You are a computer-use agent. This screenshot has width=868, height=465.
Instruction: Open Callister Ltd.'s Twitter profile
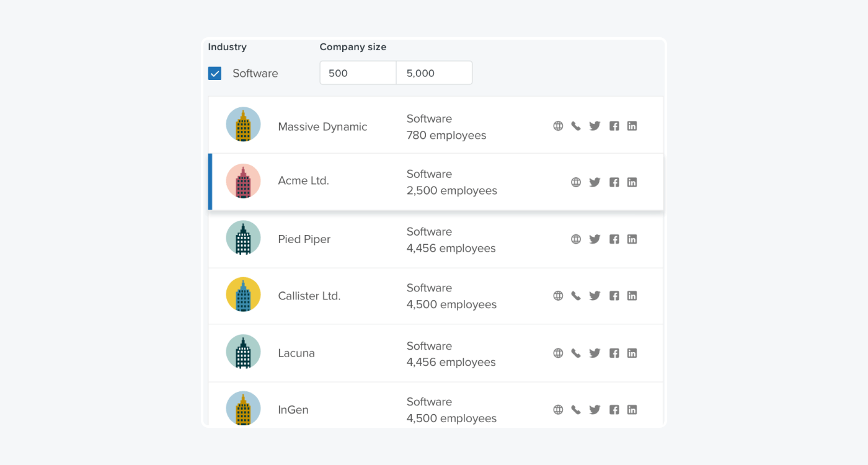[595, 296]
